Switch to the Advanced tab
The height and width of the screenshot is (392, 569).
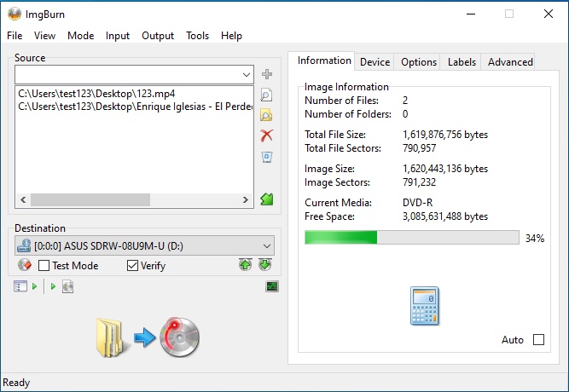point(510,62)
